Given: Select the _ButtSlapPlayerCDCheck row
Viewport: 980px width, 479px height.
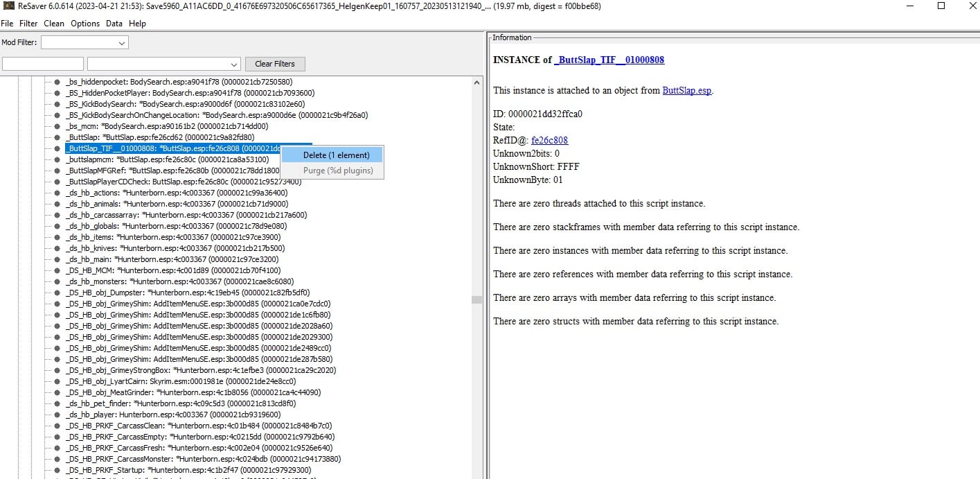Looking at the screenshot, I should (184, 182).
